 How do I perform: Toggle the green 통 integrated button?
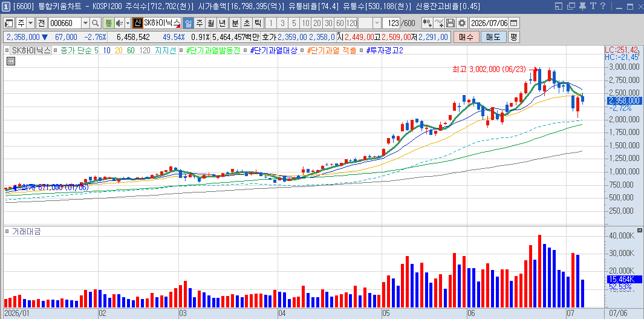[108, 23]
